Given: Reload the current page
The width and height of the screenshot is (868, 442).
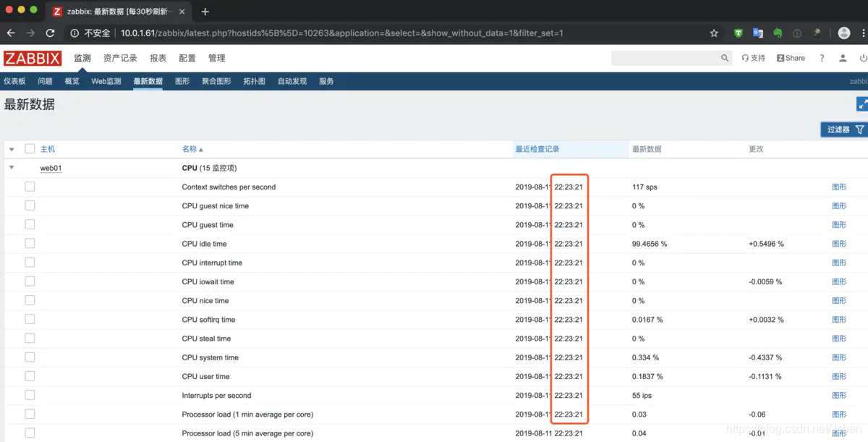Looking at the screenshot, I should 50,33.
